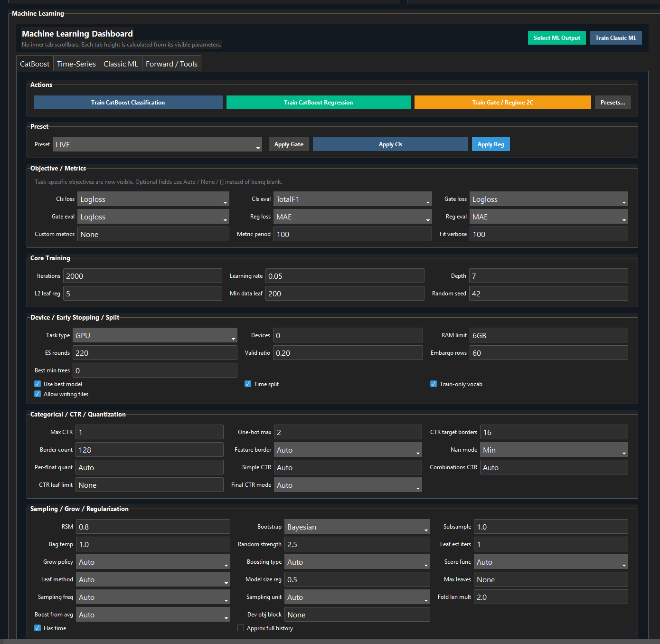Expand the Final CTR mode dropdown
This screenshot has height=644, width=660.
[x=348, y=485]
